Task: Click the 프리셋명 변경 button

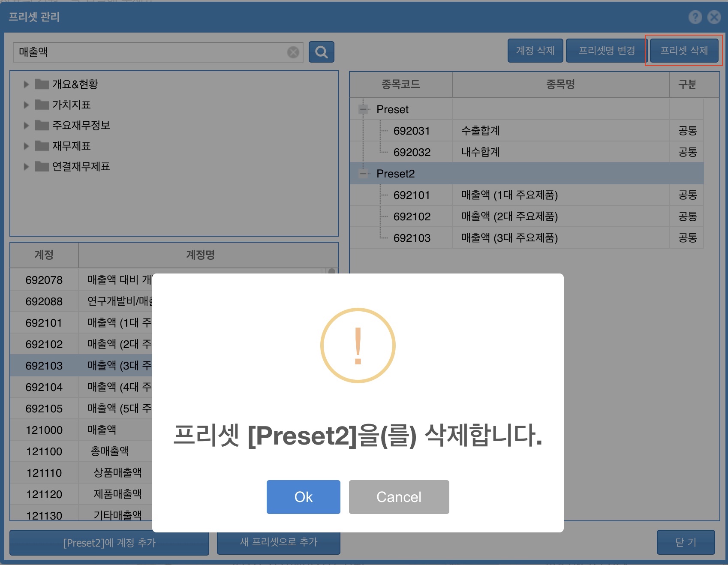Action: point(607,51)
